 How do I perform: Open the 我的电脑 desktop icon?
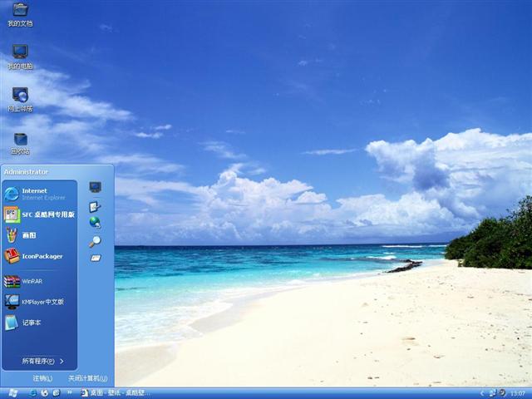(x=20, y=57)
